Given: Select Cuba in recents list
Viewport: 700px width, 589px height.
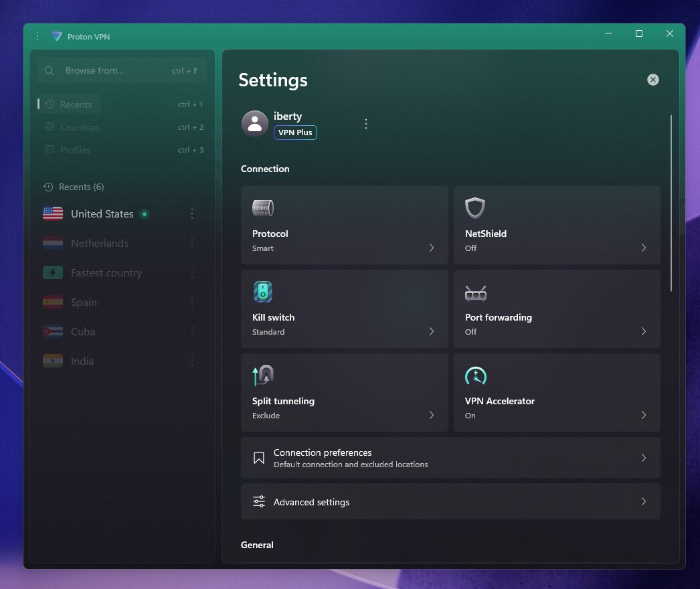Looking at the screenshot, I should (x=122, y=332).
